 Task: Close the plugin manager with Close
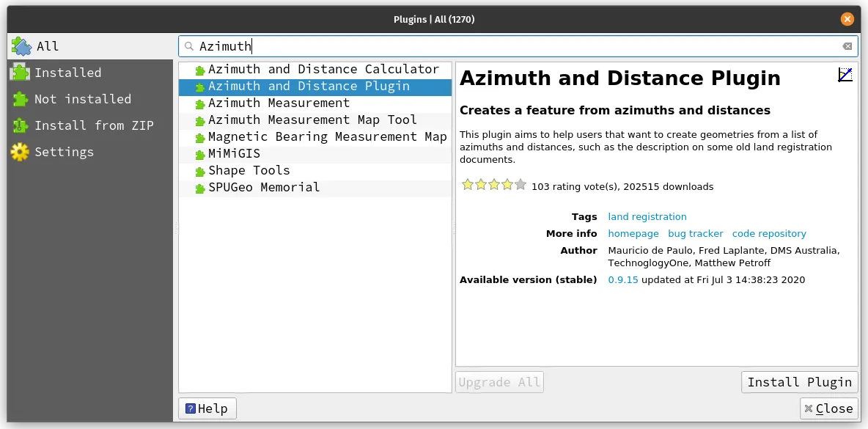click(x=828, y=408)
